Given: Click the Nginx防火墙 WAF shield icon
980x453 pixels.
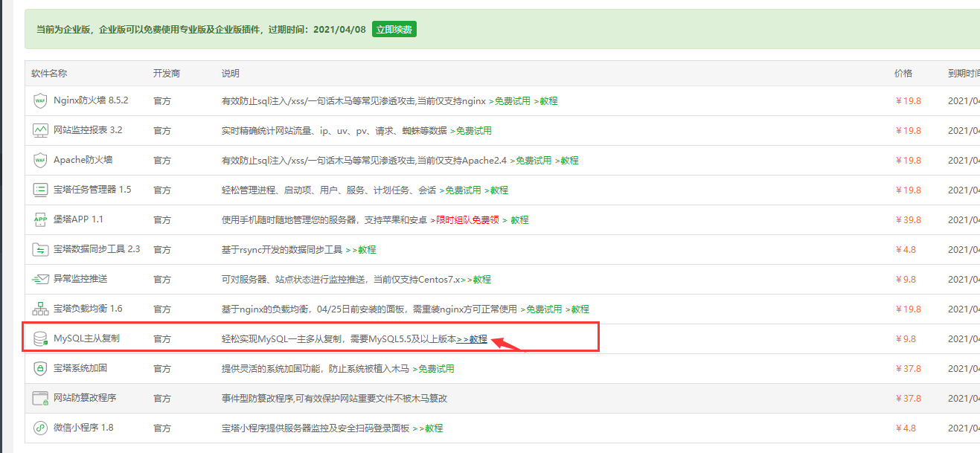Looking at the screenshot, I should pyautogui.click(x=40, y=100).
